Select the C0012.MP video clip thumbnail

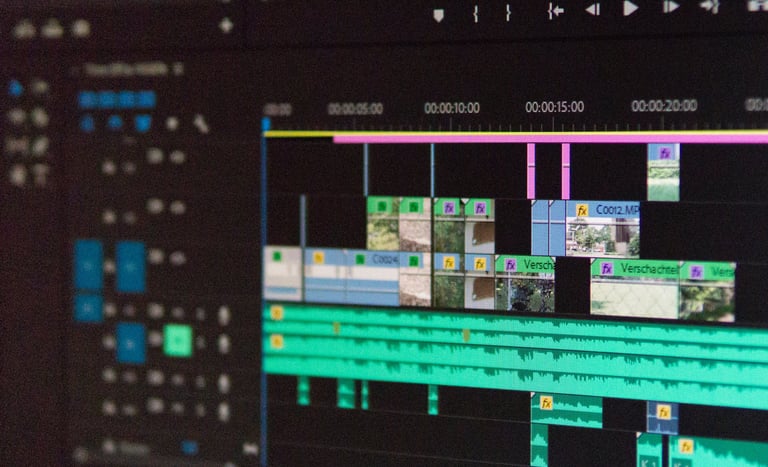tap(602, 237)
